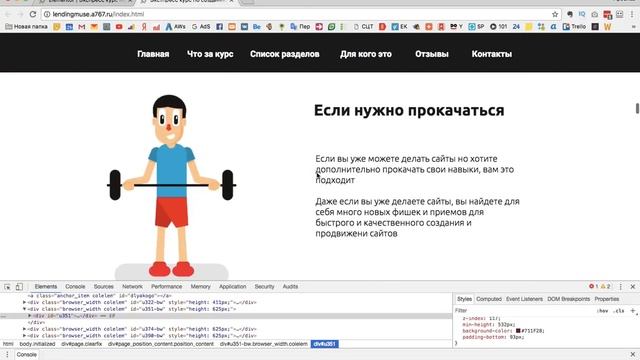Toggle the device toolbar in DevTools
This screenshot has width=640, height=360.
19,287
